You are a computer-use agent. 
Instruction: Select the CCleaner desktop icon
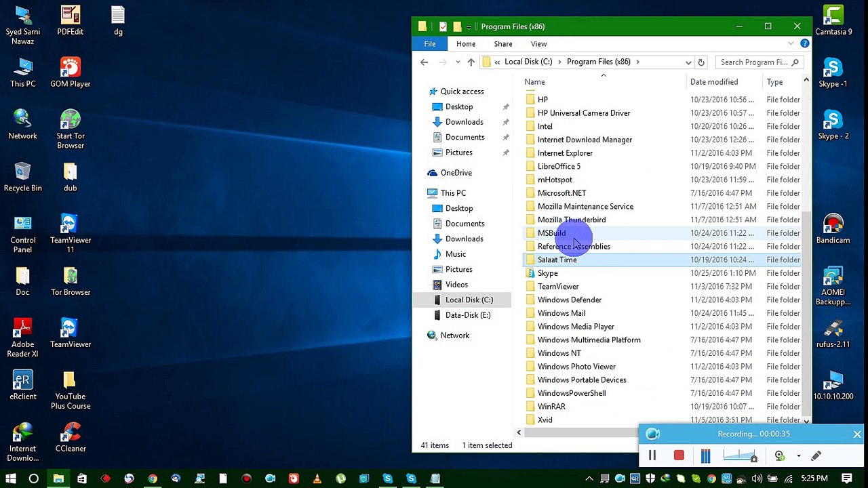71,438
